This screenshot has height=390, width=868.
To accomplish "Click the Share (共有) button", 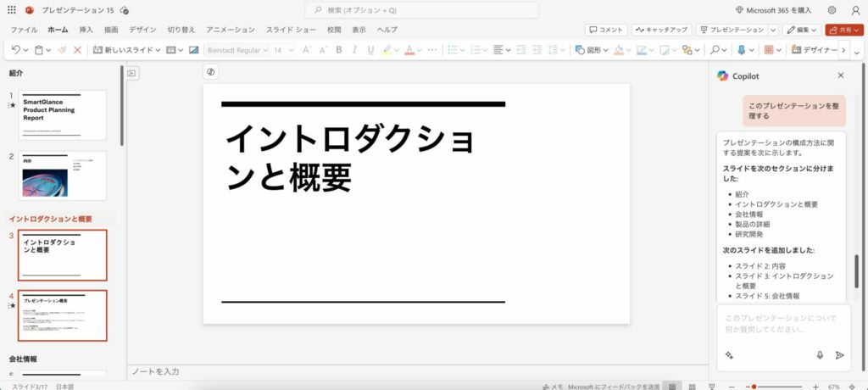I will [843, 30].
